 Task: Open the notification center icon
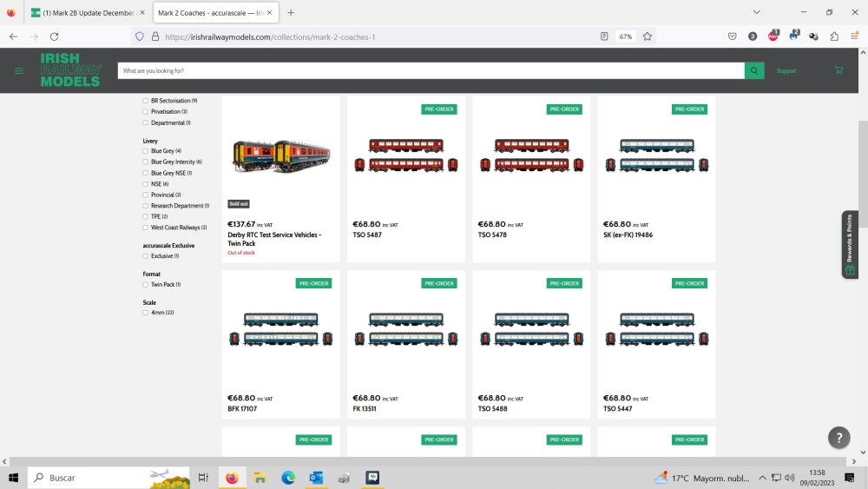pos(850,478)
